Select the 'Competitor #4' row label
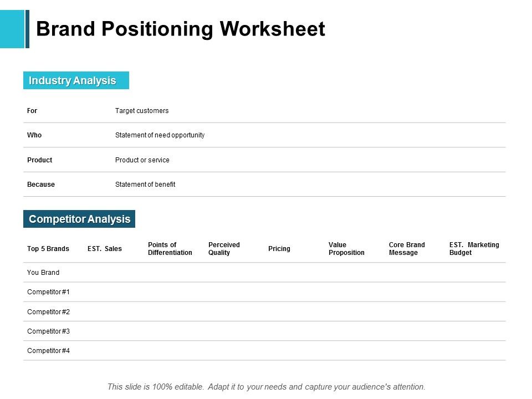 pos(48,350)
